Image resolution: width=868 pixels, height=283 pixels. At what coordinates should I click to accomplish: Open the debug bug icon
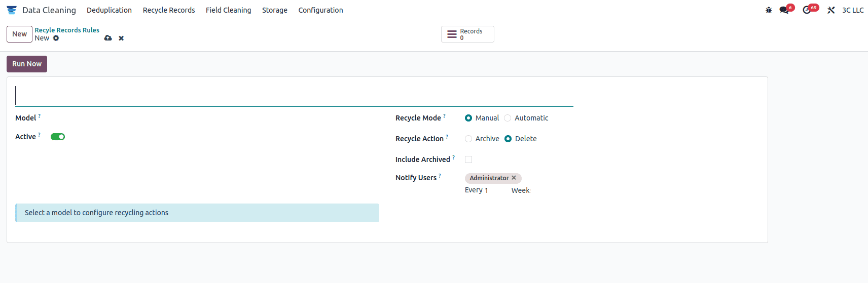(769, 10)
